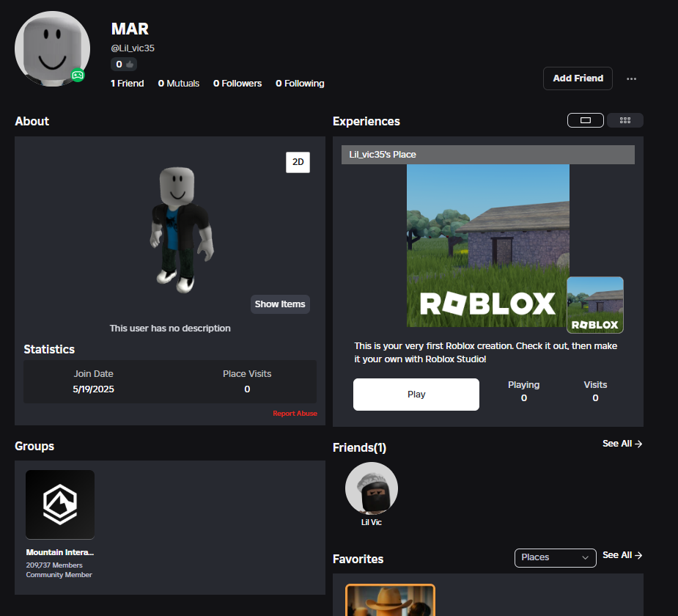Viewport: 678px width, 616px height.
Task: View the 0 Following list
Action: point(300,84)
